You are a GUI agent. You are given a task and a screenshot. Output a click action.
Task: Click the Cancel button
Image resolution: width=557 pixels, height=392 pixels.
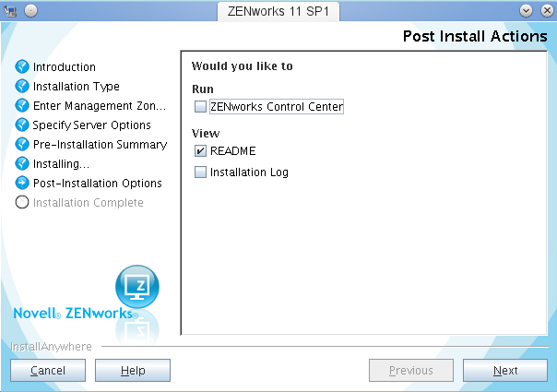coord(48,371)
